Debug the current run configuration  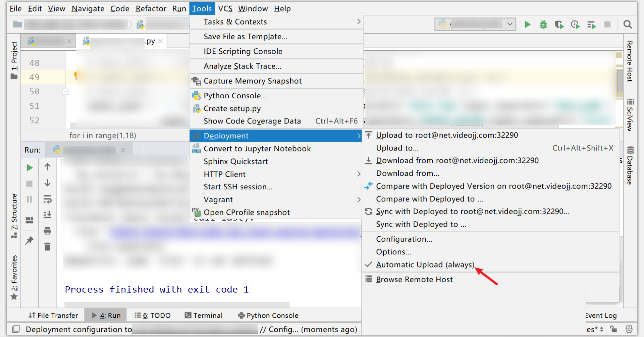[x=543, y=24]
